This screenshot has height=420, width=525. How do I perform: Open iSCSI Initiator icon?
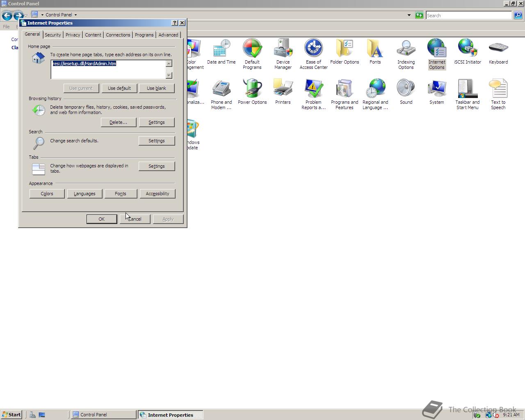click(468, 52)
